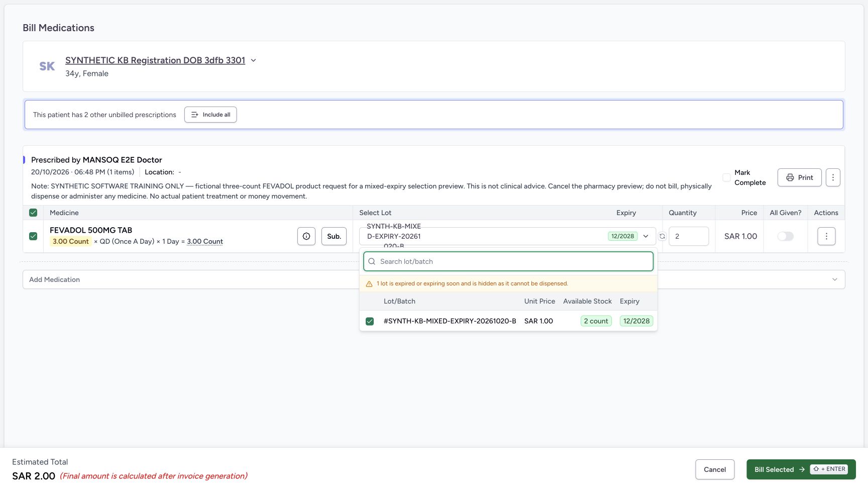Click the Available Stock column header
The height and width of the screenshot is (491, 868).
point(587,301)
